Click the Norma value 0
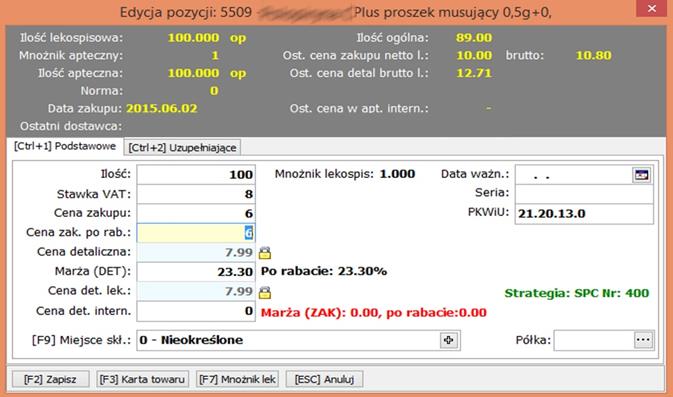Viewport: 673px width, 397px height. pyautogui.click(x=214, y=91)
